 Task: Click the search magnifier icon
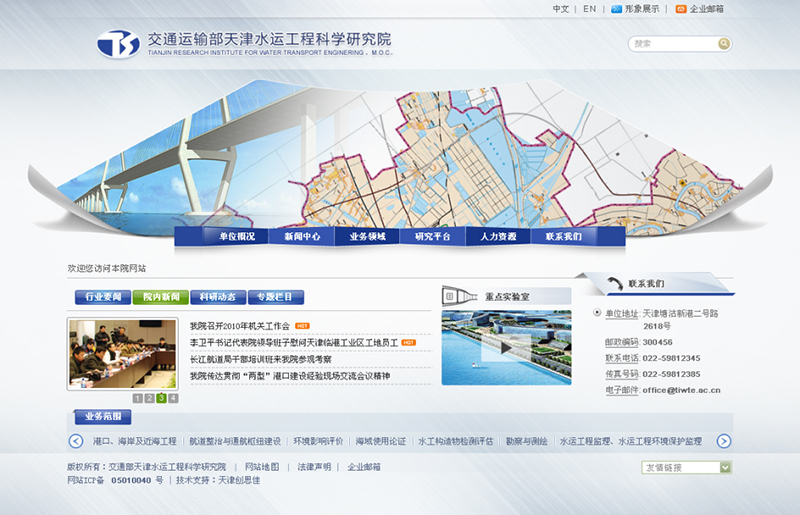[x=724, y=44]
